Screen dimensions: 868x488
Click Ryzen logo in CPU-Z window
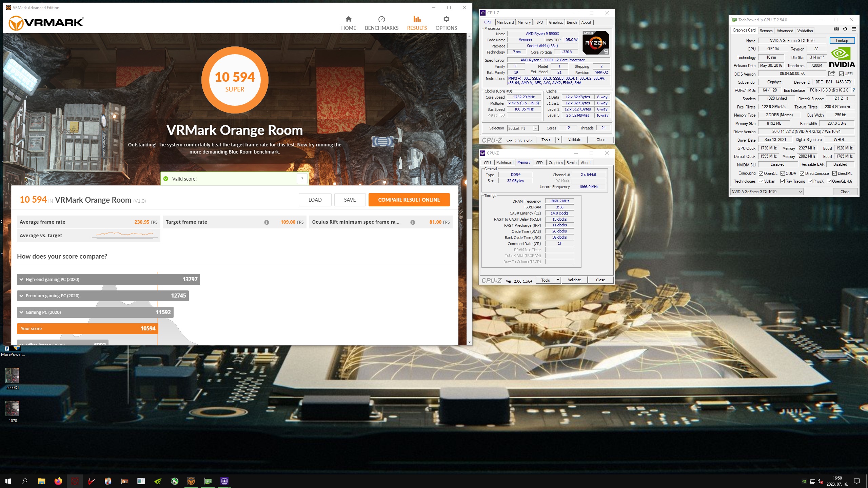596,43
